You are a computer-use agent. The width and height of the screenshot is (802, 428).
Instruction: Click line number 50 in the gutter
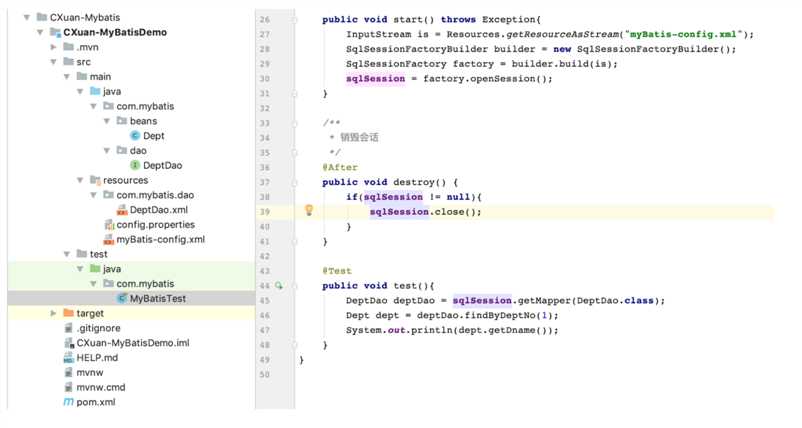pos(264,374)
